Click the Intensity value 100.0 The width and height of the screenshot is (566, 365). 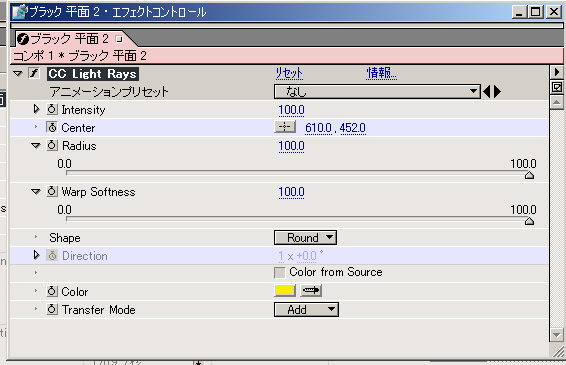(x=291, y=110)
